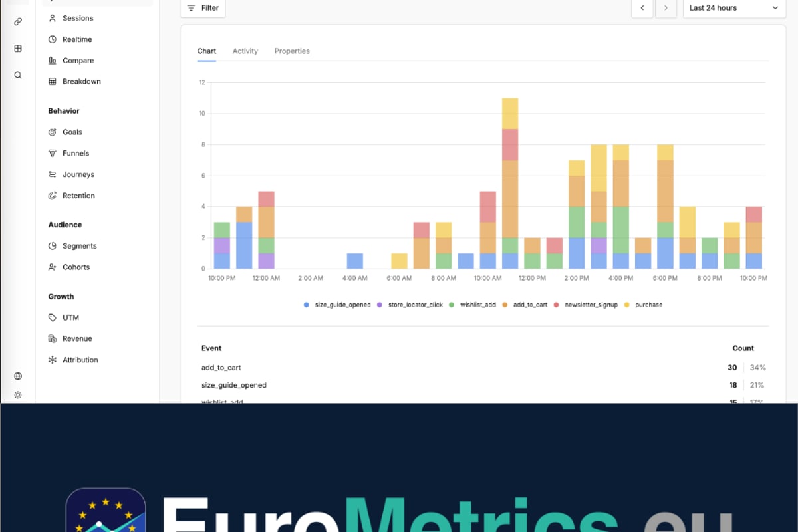Click the Compare bars icon
798x532 pixels.
point(53,61)
